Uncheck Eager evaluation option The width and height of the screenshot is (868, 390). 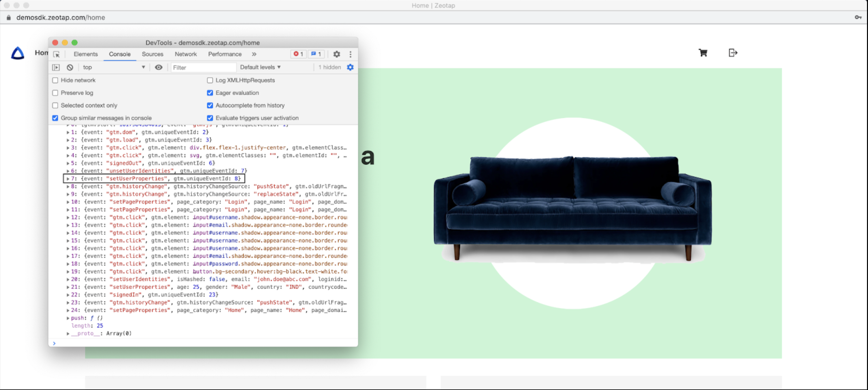(210, 93)
